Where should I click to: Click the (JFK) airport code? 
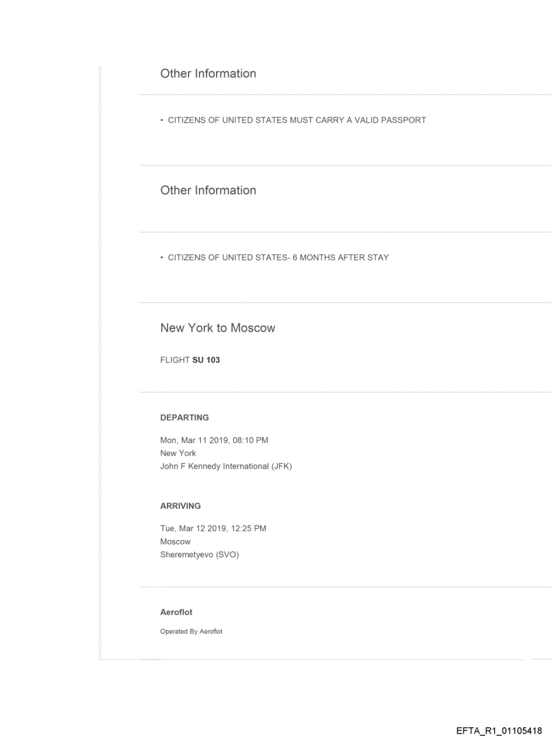281,468
